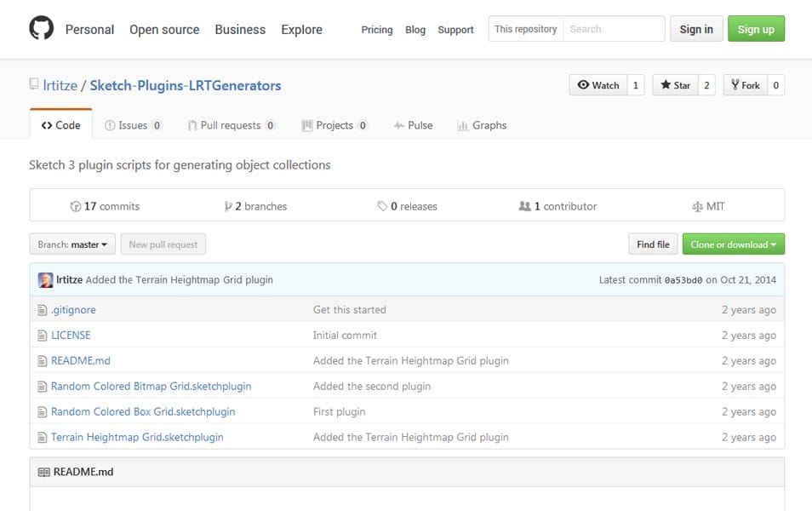
Task: Open the Branch: master dropdown
Action: pyautogui.click(x=72, y=244)
